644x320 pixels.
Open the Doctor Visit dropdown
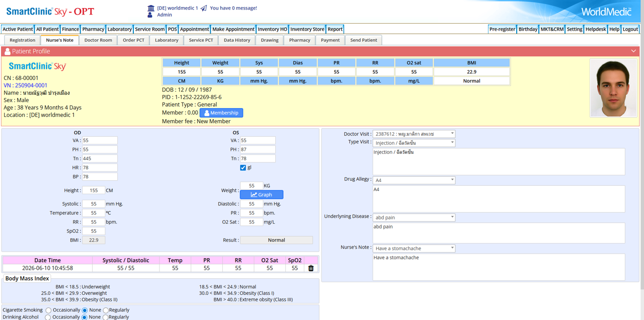[414, 134]
